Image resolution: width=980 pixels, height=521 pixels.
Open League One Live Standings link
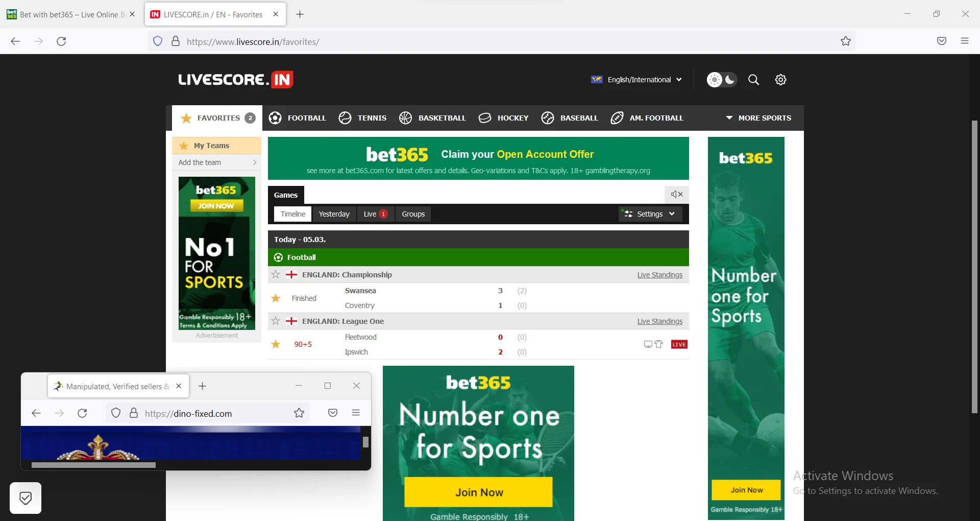tap(660, 321)
